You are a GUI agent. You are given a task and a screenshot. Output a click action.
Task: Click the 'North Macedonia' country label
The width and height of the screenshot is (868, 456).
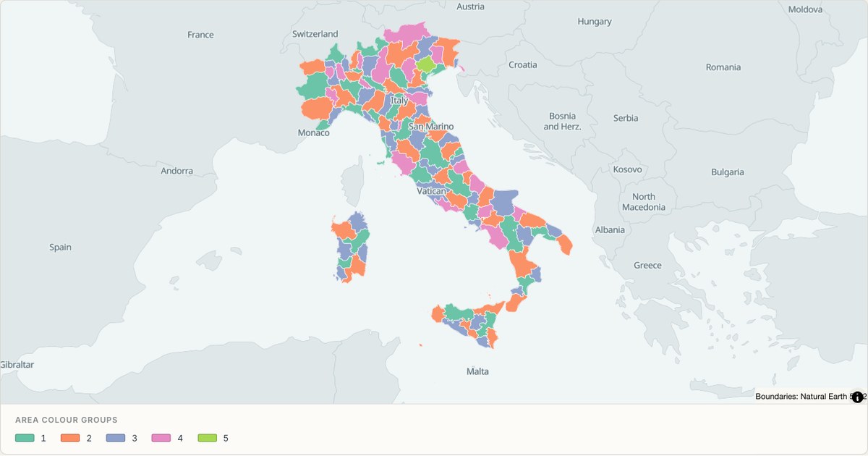pyautogui.click(x=644, y=202)
